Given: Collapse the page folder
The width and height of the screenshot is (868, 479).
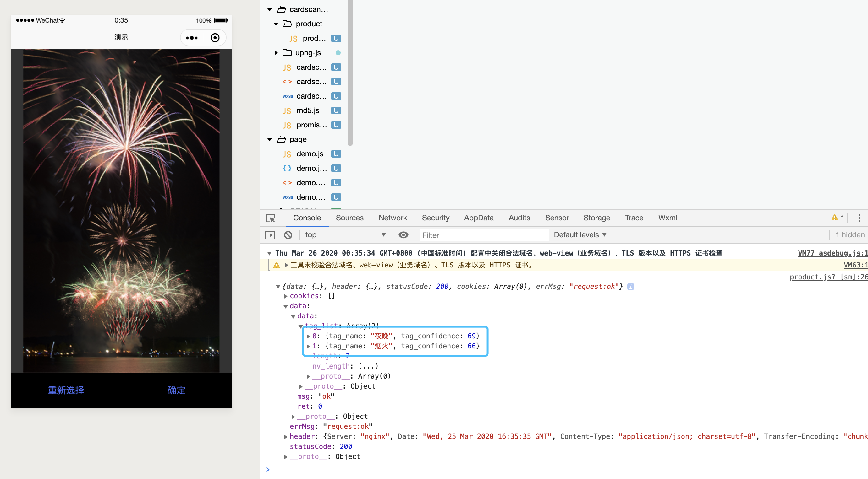Looking at the screenshot, I should (270, 139).
